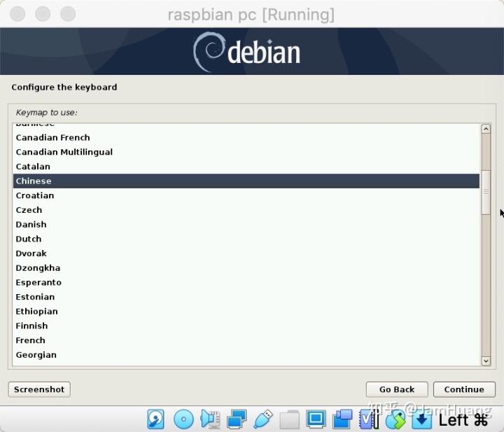Select Czech keymap
This screenshot has height=432, width=504.
click(x=246, y=210)
